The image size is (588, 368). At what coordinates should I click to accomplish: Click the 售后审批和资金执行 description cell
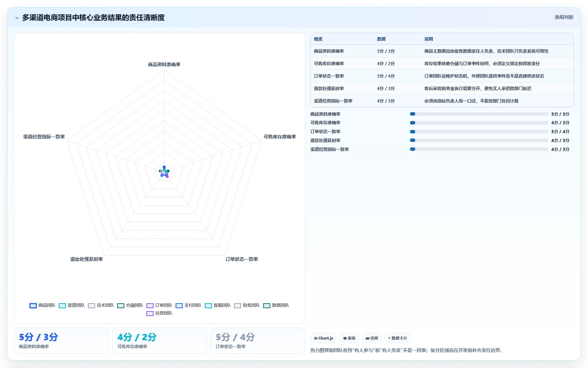point(478,89)
